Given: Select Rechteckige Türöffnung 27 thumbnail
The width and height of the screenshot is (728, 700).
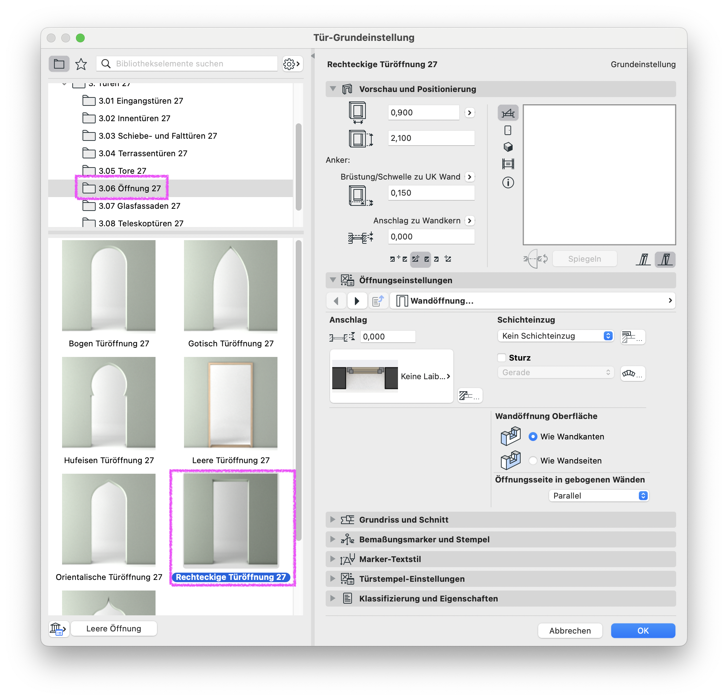Looking at the screenshot, I should (231, 520).
